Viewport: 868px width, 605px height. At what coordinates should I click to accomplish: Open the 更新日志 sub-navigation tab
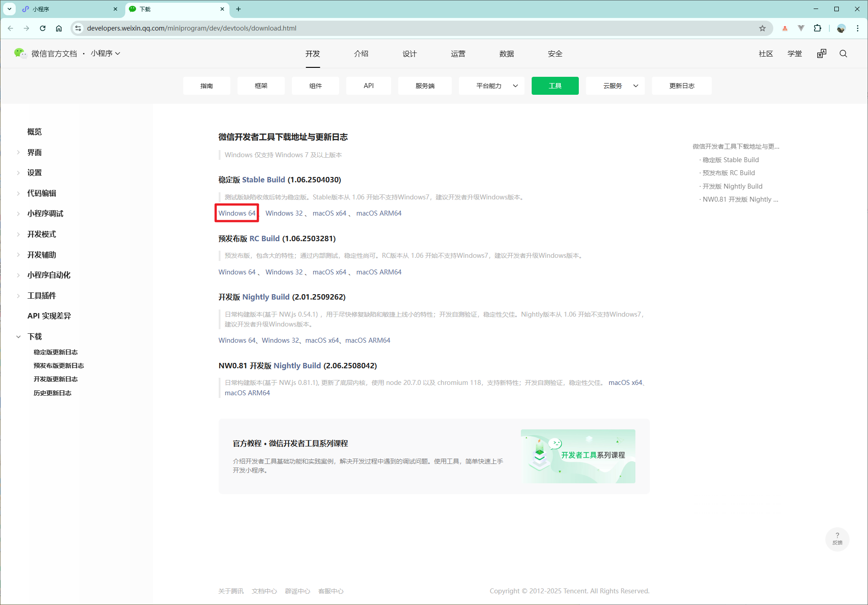tap(682, 86)
